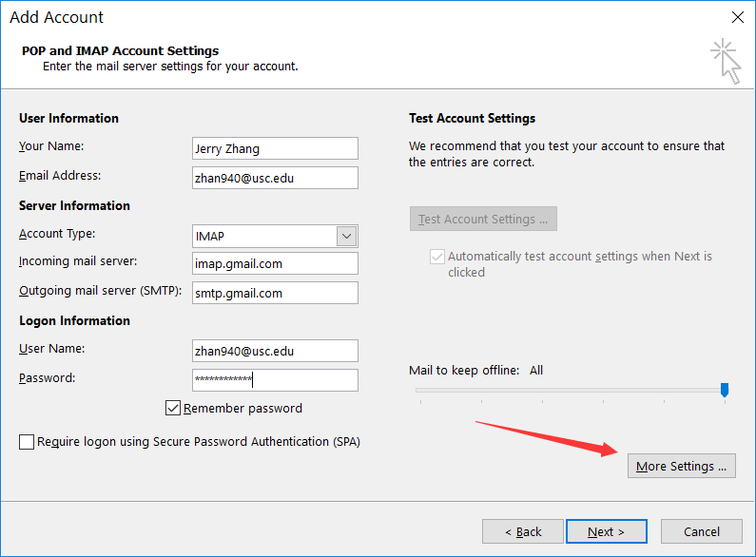Click the More Settings button
Image resolution: width=756 pixels, height=557 pixels.
point(681,466)
